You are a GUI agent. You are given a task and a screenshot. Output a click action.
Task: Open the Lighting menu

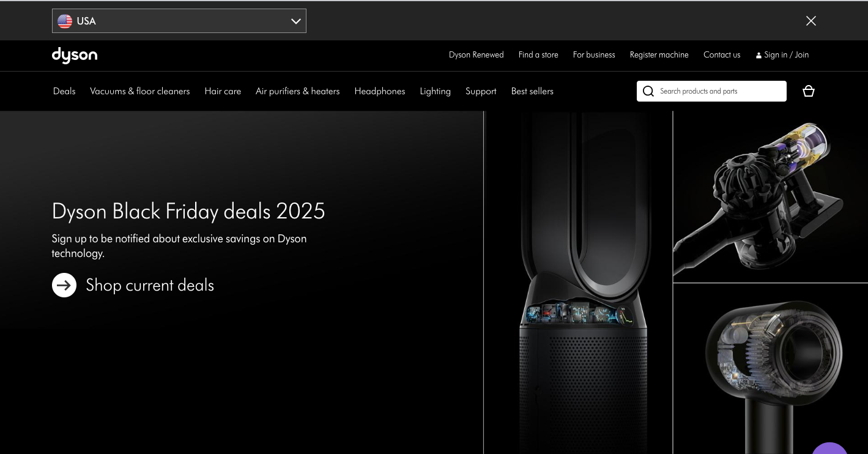(436, 91)
